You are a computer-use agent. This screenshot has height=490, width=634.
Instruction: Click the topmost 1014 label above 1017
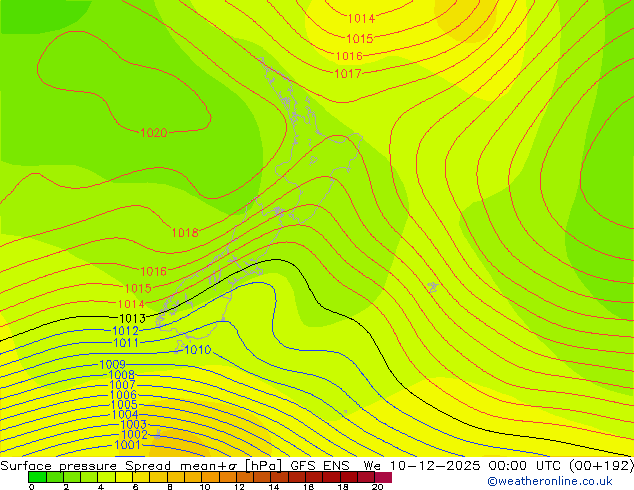click(361, 19)
